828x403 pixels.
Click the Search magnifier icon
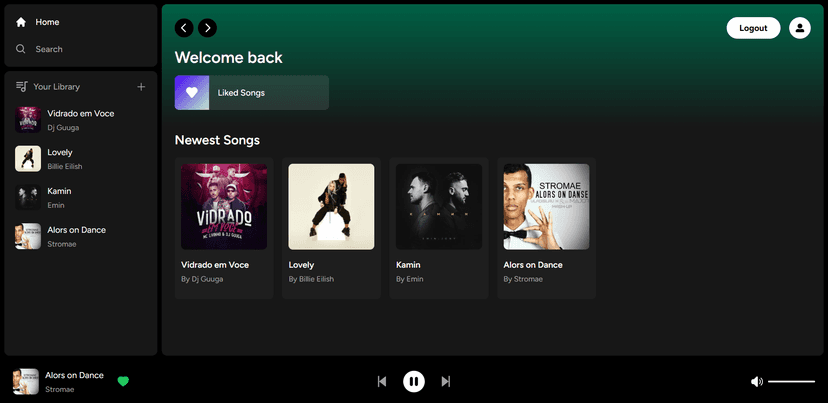click(x=21, y=49)
